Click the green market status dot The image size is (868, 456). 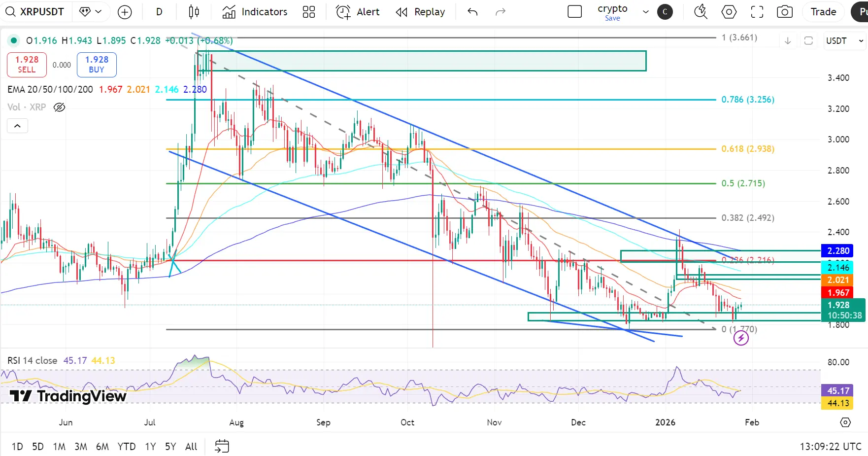coord(14,40)
